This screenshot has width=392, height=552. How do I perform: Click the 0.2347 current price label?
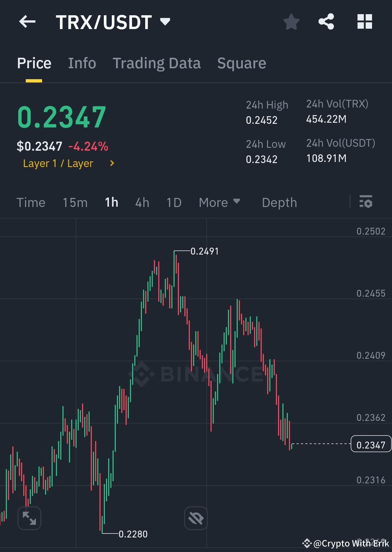[371, 444]
